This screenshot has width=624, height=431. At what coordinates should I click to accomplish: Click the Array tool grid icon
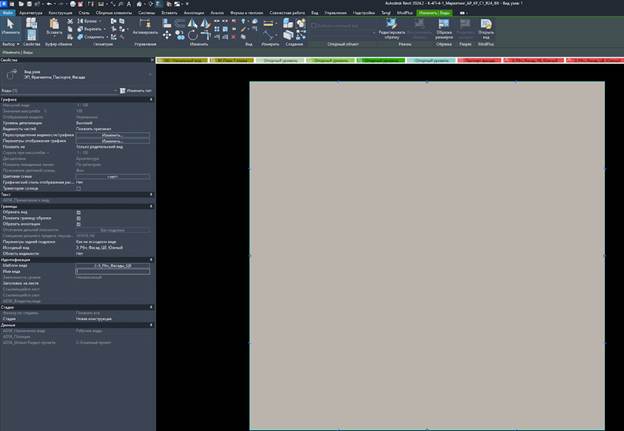(x=217, y=29)
